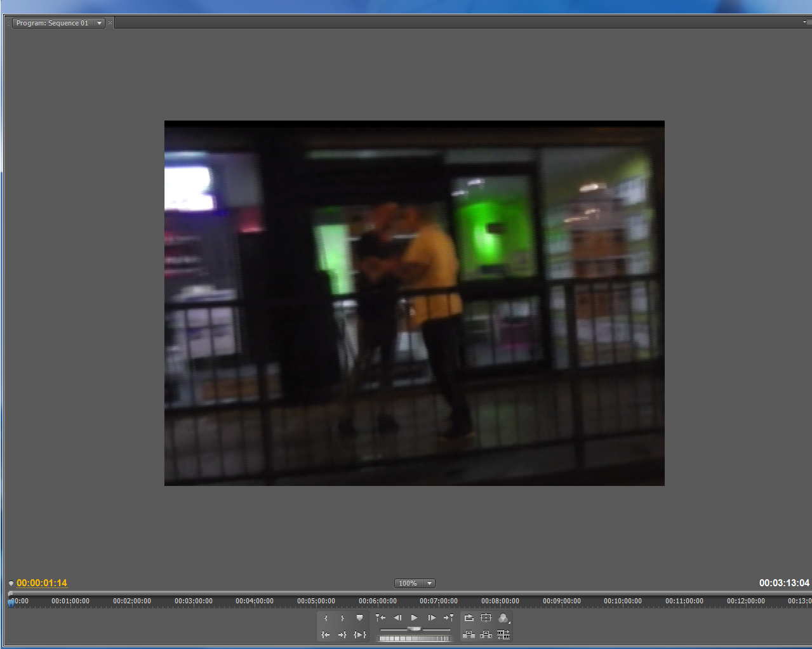Click the jog wheel control
812x649 pixels.
(415, 638)
